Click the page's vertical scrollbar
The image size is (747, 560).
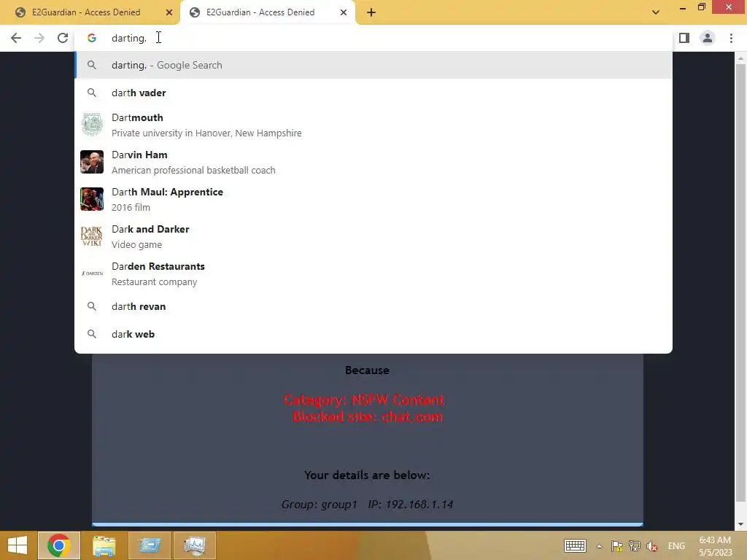(740, 284)
